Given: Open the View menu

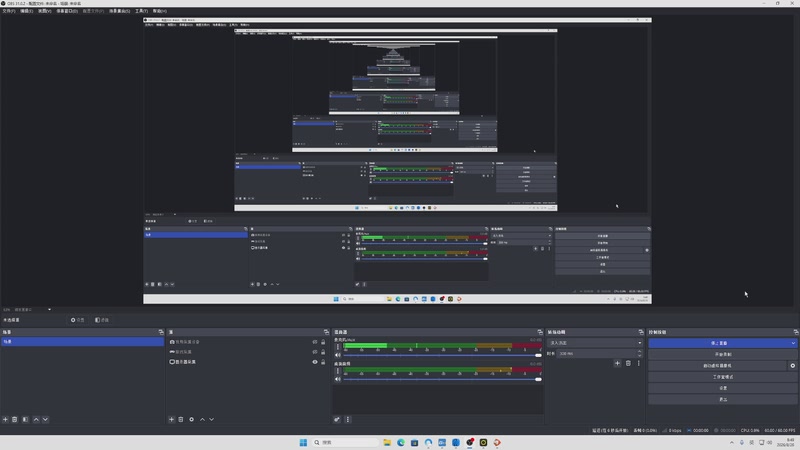Looking at the screenshot, I should [44, 11].
